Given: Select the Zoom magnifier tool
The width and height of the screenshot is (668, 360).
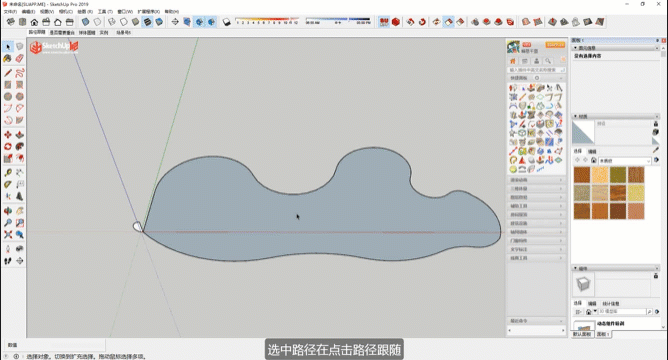Looking at the screenshot, I should tap(8, 223).
